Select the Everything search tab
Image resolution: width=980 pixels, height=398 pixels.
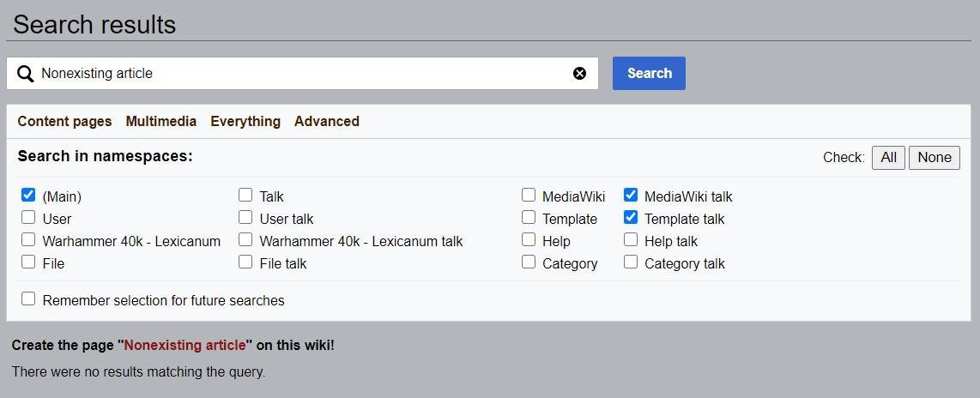click(245, 122)
